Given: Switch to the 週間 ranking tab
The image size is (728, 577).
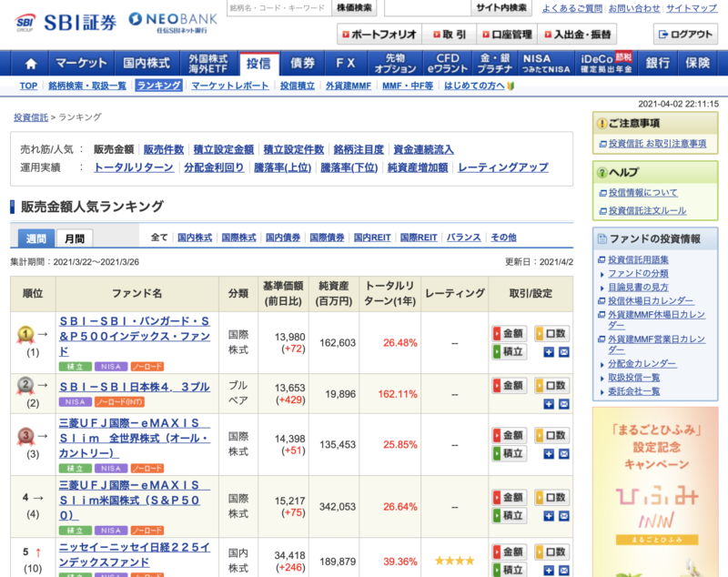Looking at the screenshot, I should [x=36, y=238].
